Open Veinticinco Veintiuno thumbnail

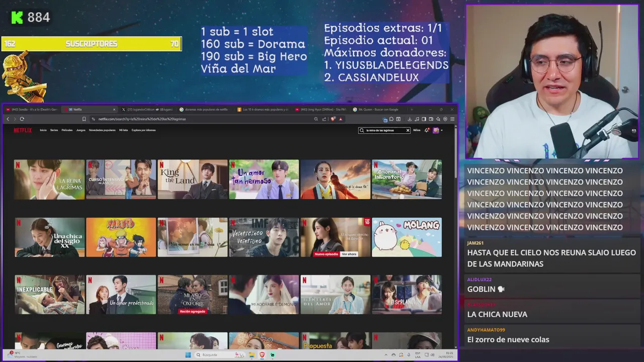click(x=264, y=237)
